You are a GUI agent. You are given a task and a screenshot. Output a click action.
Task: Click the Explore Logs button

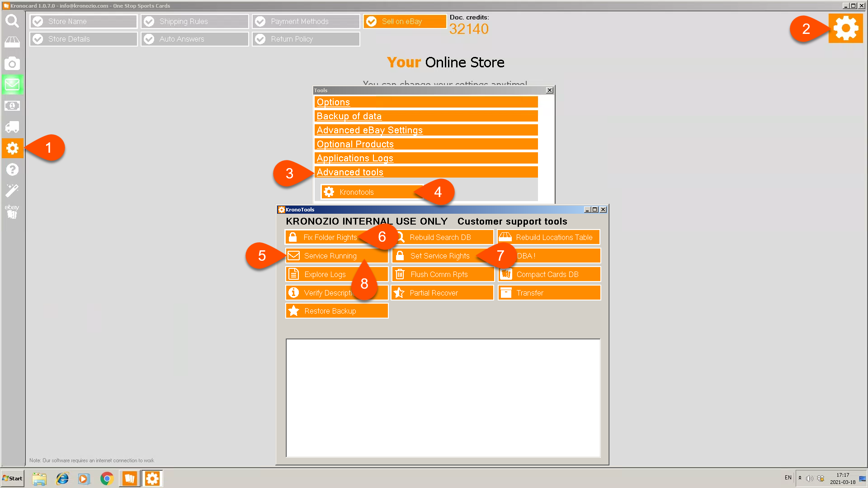click(x=336, y=274)
